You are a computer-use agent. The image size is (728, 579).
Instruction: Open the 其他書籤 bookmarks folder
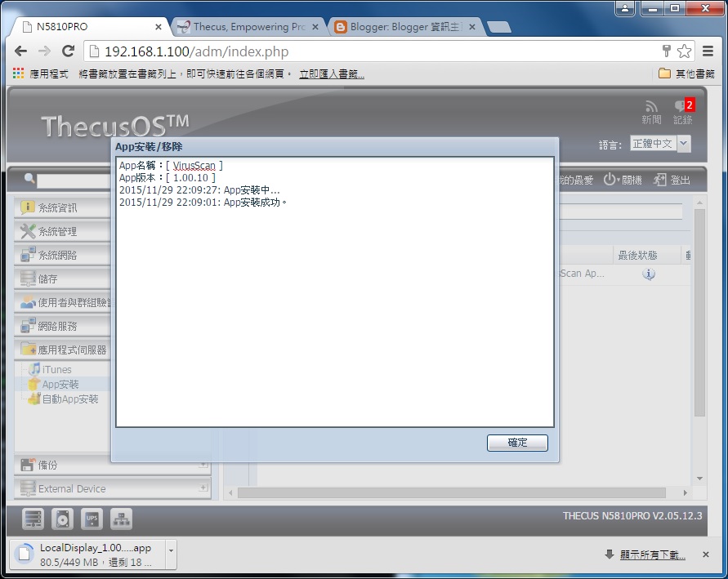click(x=686, y=73)
